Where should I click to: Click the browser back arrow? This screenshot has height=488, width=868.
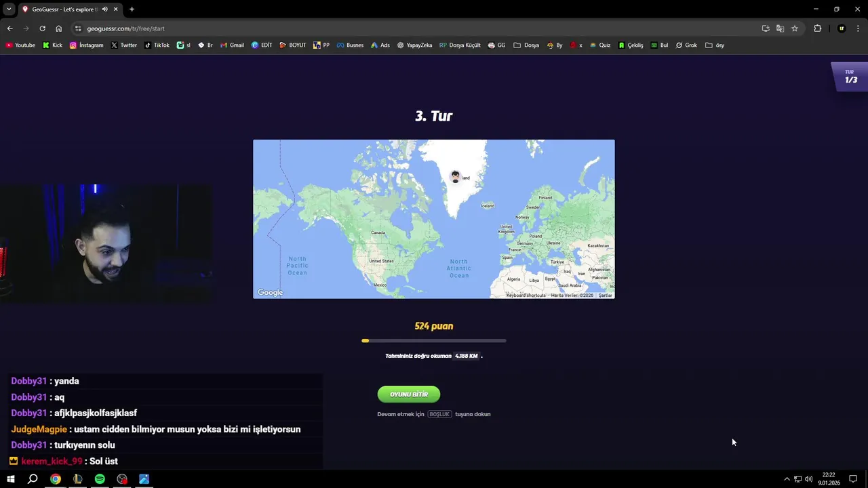coord(9,28)
